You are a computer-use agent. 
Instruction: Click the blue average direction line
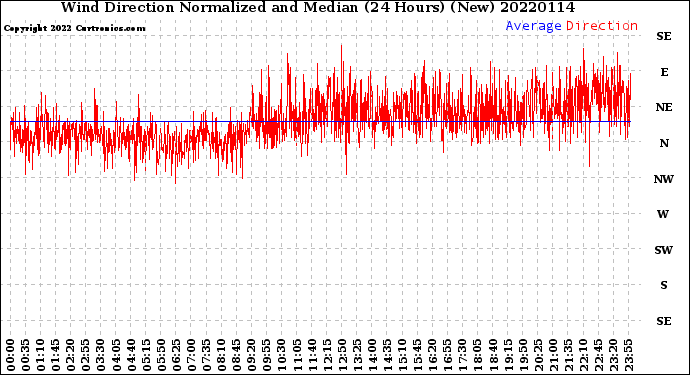[x=320, y=121]
